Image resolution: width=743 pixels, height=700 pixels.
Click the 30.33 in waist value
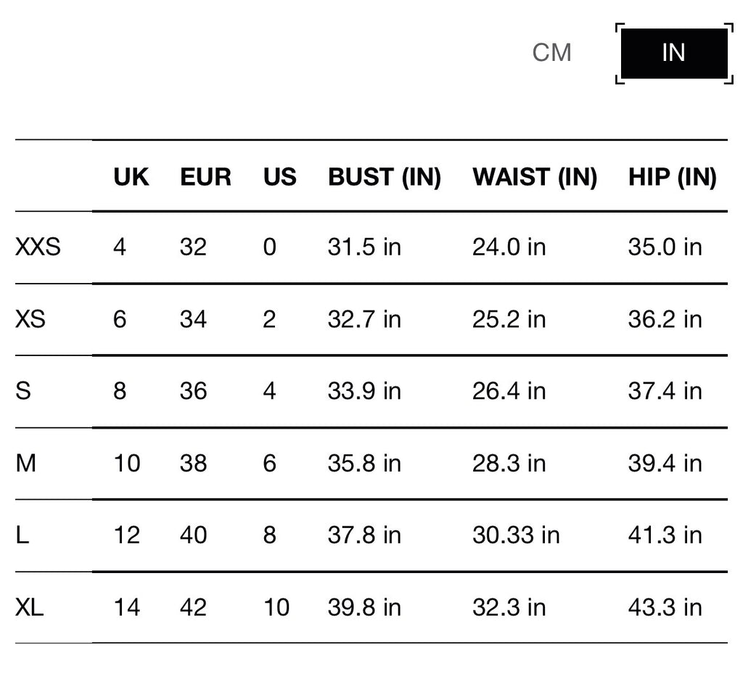[x=516, y=535]
